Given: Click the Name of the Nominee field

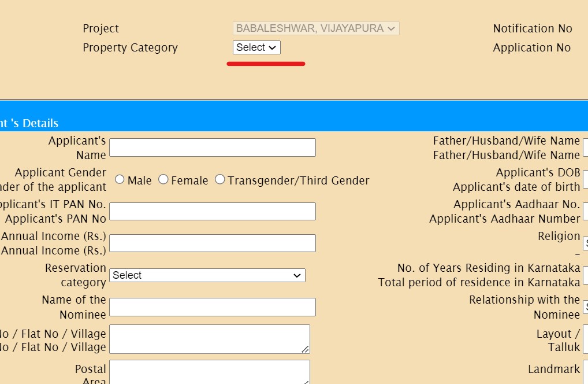Looking at the screenshot, I should (212, 307).
